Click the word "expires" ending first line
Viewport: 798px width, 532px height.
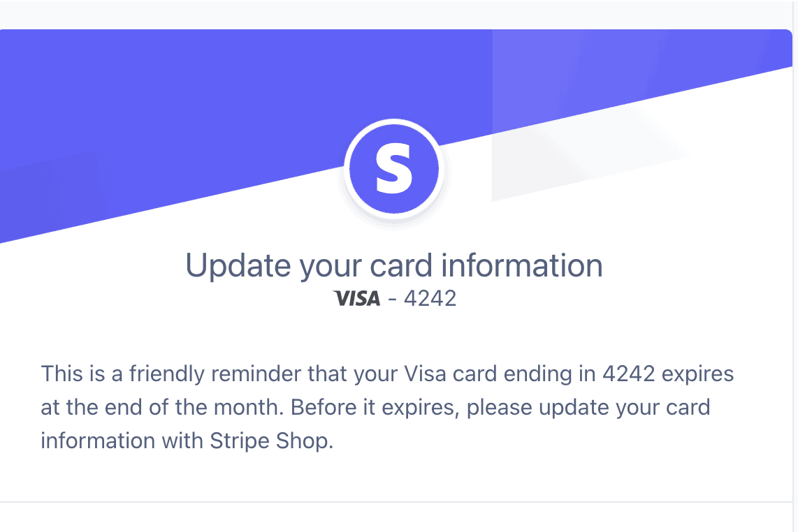click(698, 376)
